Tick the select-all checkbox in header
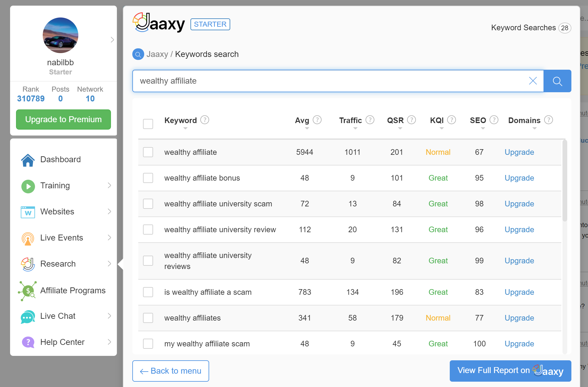Screen dimensions: 588x387 click(x=148, y=124)
